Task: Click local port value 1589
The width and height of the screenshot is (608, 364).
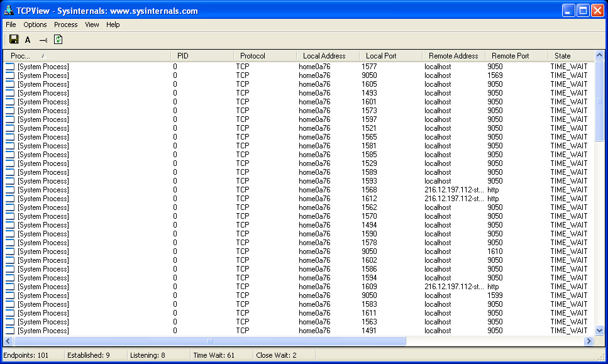Action: (x=369, y=172)
